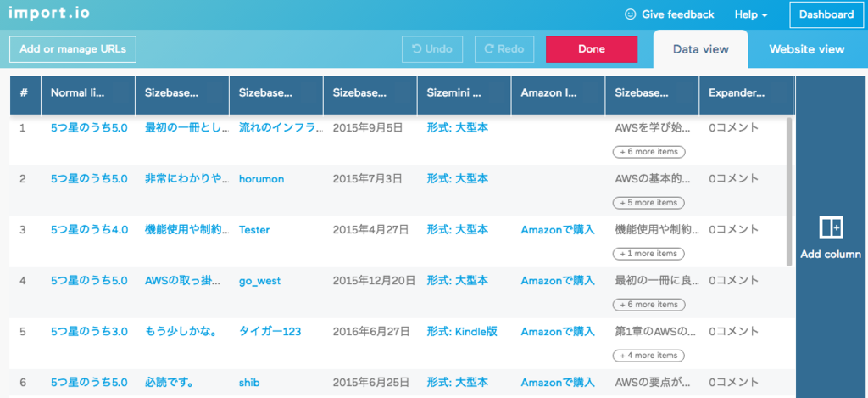868x398 pixels.
Task: Expand '+ 6 more items' in row 1
Action: (648, 151)
